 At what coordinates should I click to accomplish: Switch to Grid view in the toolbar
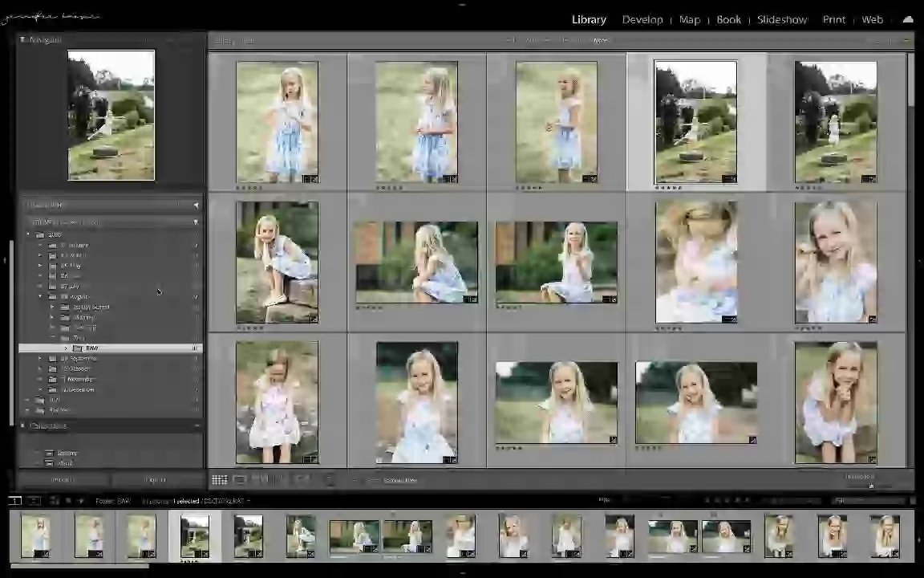[x=219, y=480]
